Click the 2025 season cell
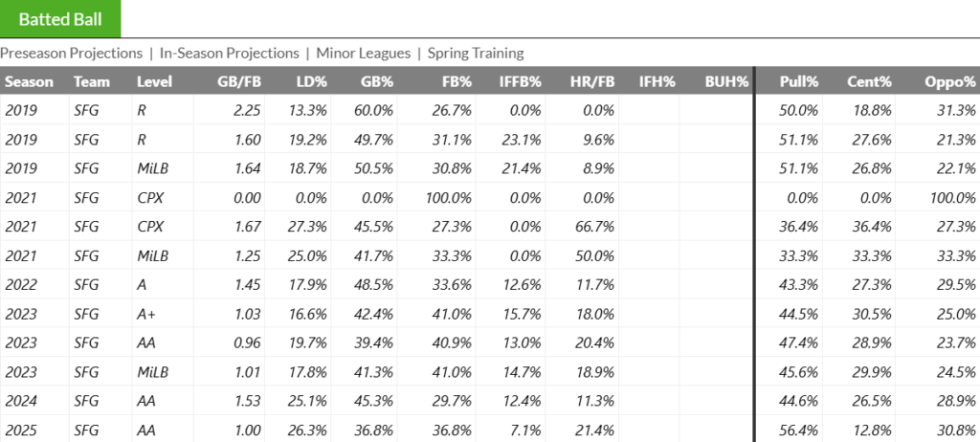Viewport: 980px width, 442px height. tap(21, 431)
